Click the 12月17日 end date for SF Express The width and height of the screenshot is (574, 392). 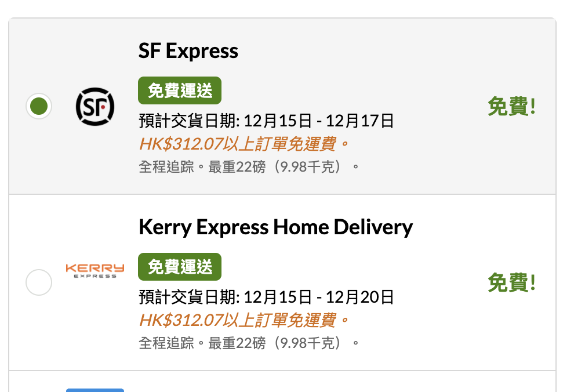click(x=359, y=121)
